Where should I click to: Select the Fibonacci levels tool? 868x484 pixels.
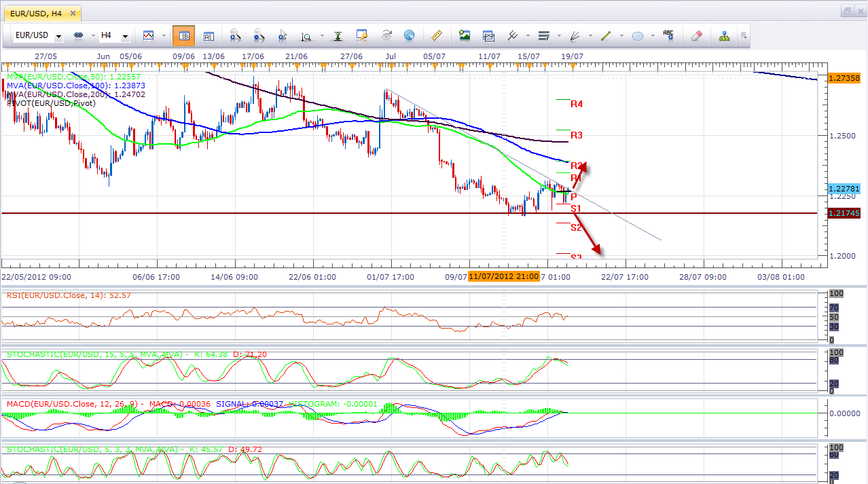click(x=543, y=35)
